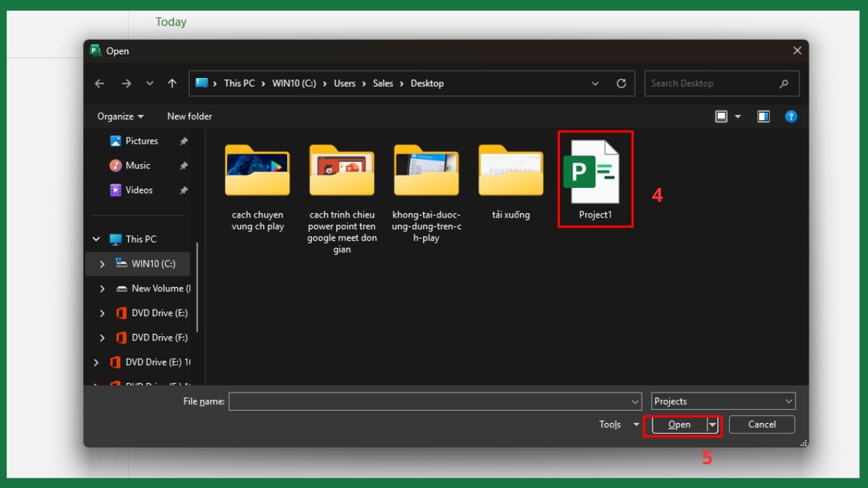This screenshot has height=488, width=868.
Task: Open the Help question mark icon
Action: click(x=791, y=116)
